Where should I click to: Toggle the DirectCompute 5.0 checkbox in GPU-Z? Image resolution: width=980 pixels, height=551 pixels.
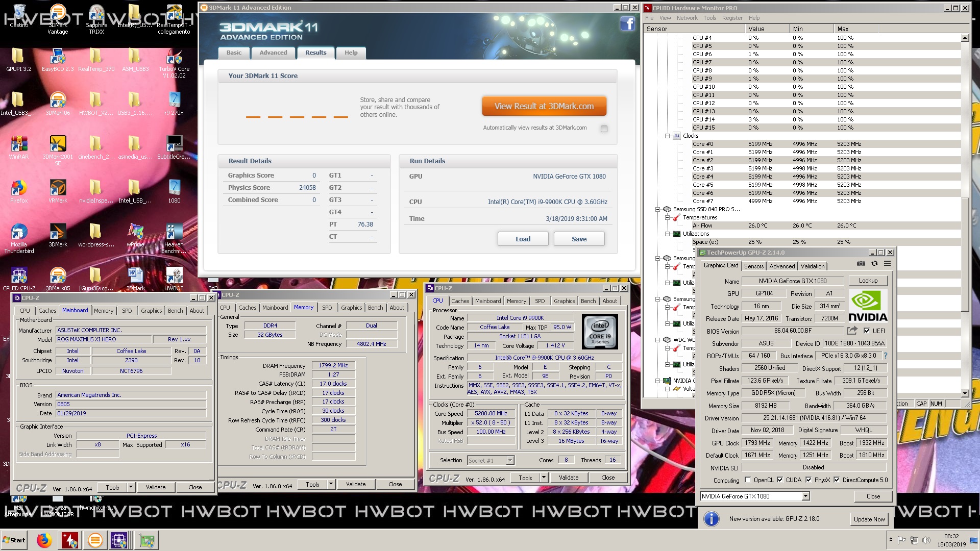pos(837,480)
